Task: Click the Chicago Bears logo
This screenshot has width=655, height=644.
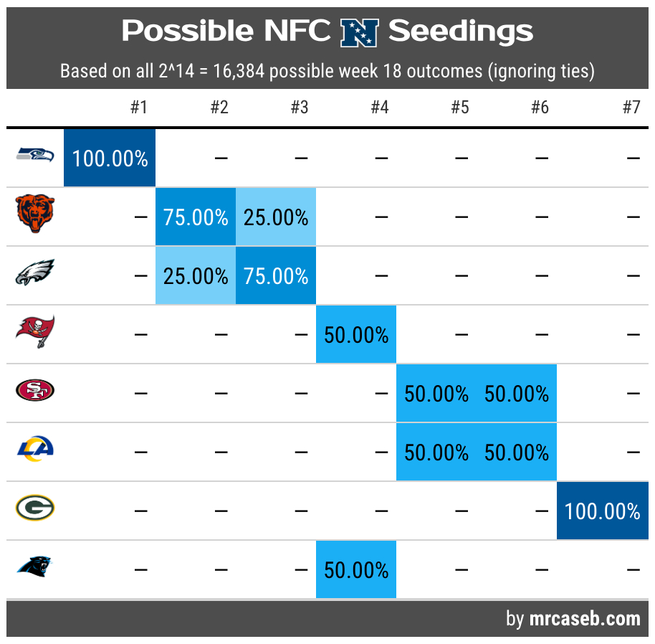Action: 35,214
